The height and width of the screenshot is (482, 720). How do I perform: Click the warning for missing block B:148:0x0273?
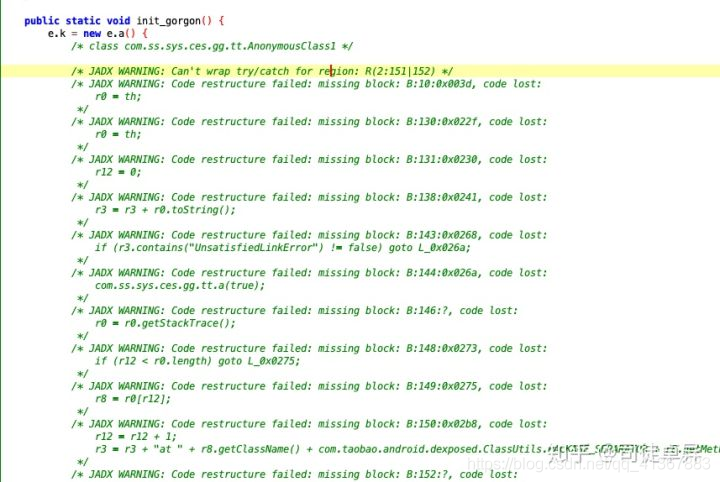309,348
